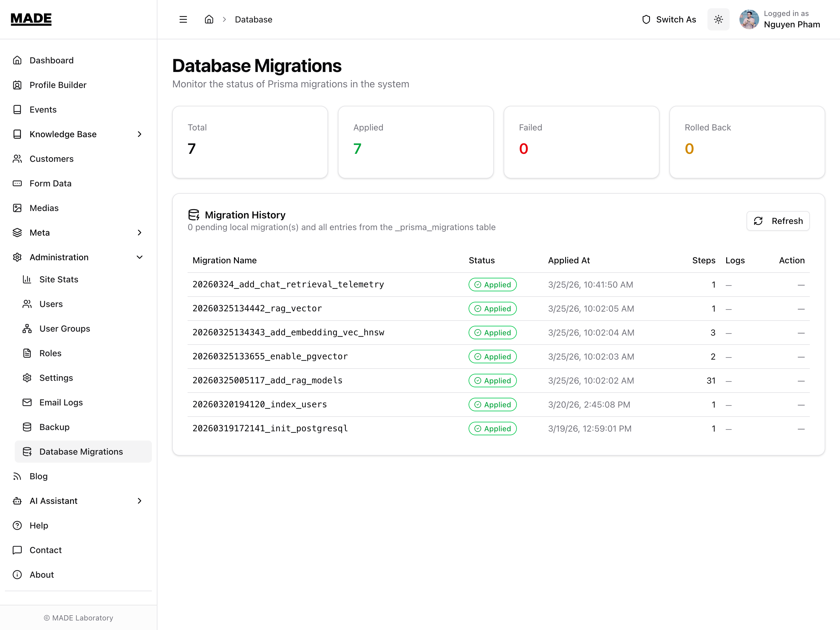Open the Nguyen Pham profile avatar
The width and height of the screenshot is (840, 630).
pos(749,19)
